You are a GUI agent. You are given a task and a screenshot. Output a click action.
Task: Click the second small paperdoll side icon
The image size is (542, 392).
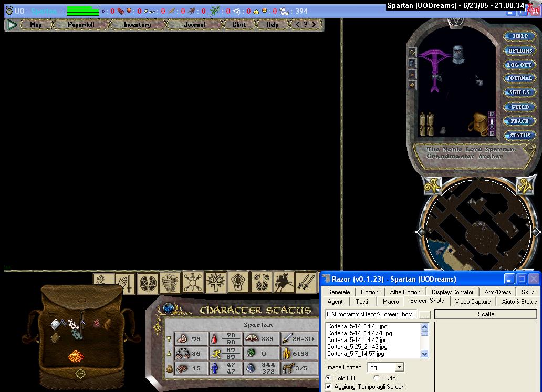pos(412,63)
